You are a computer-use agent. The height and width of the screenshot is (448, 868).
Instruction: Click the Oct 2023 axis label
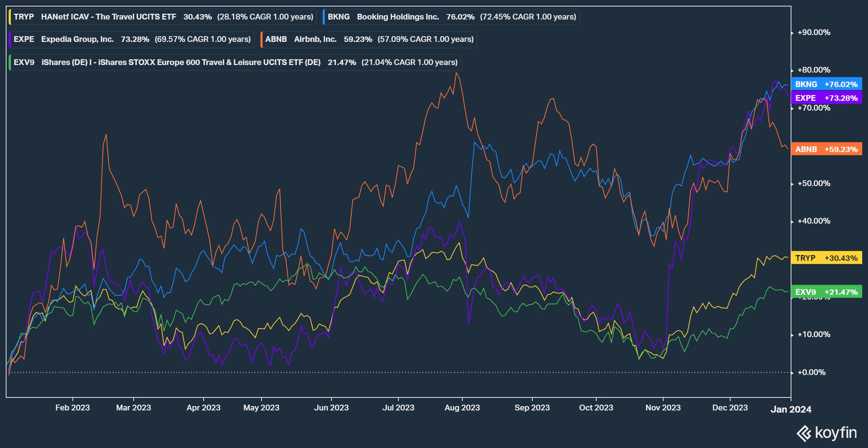(x=596, y=408)
